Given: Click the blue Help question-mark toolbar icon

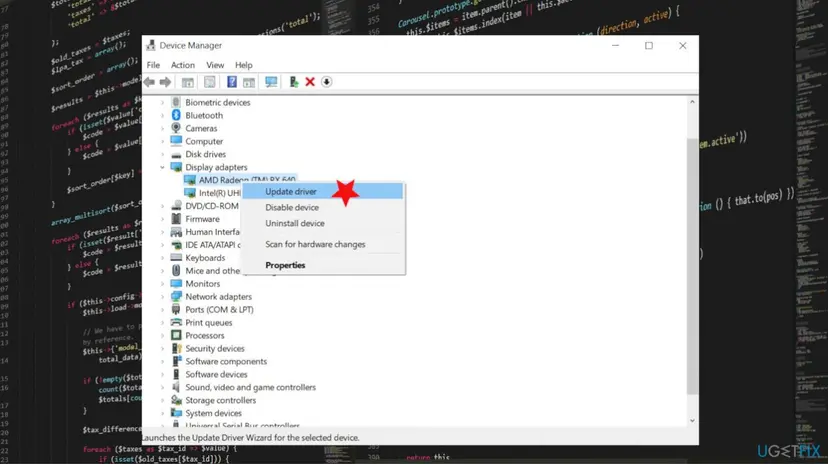Looking at the screenshot, I should (x=232, y=82).
